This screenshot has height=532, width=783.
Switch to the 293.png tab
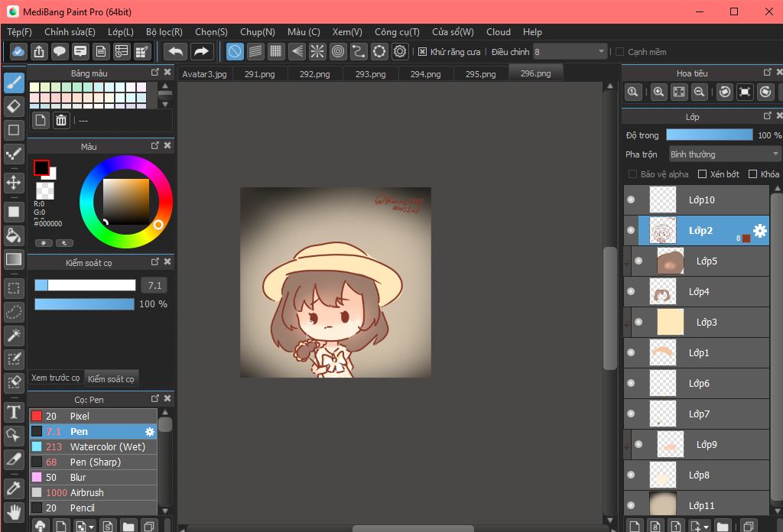pyautogui.click(x=370, y=74)
